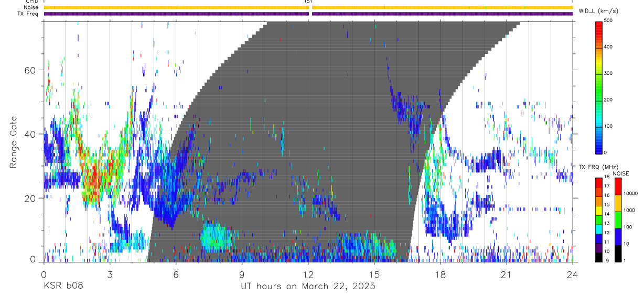Click the 60 tick on the Range Gate axis
Screen dimensions: 644x297
tap(30, 70)
